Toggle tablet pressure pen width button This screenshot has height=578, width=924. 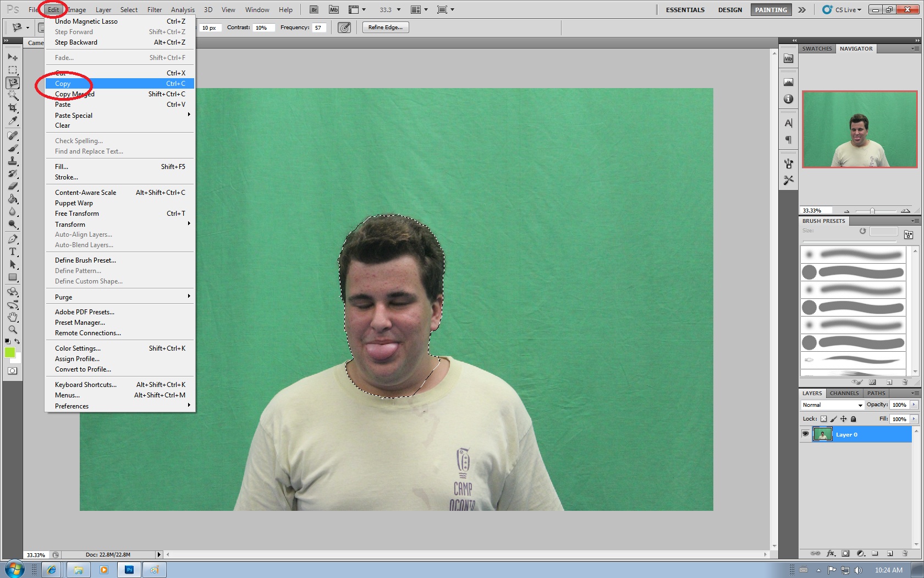(344, 28)
